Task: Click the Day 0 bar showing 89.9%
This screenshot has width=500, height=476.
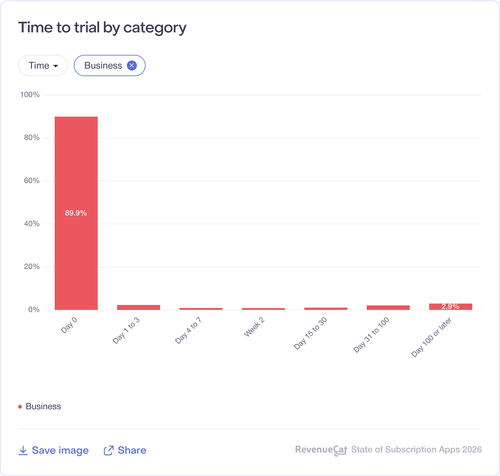Action: [76, 213]
